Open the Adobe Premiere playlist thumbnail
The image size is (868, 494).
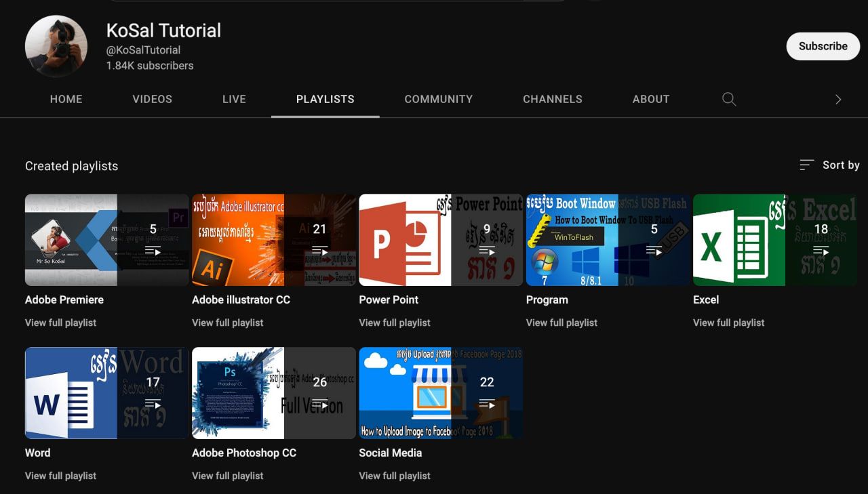[x=107, y=240]
